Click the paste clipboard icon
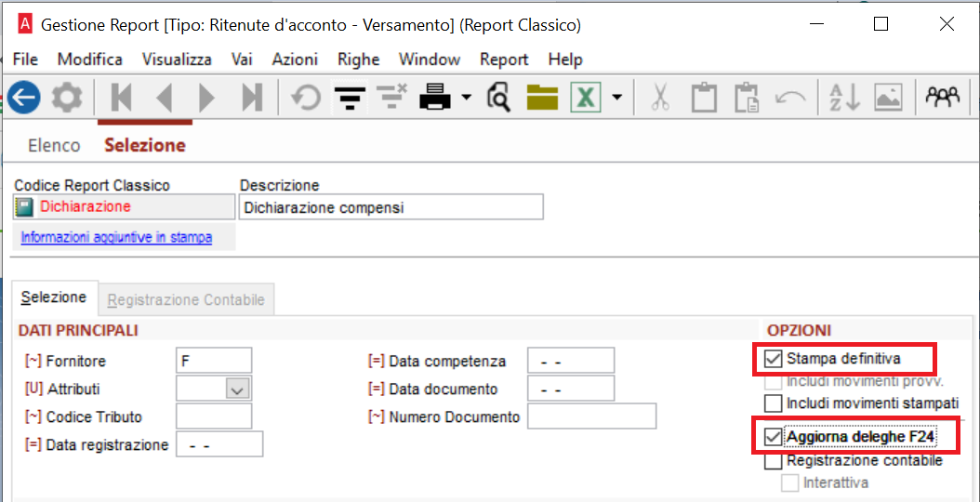This screenshot has height=502, width=980. (747, 98)
